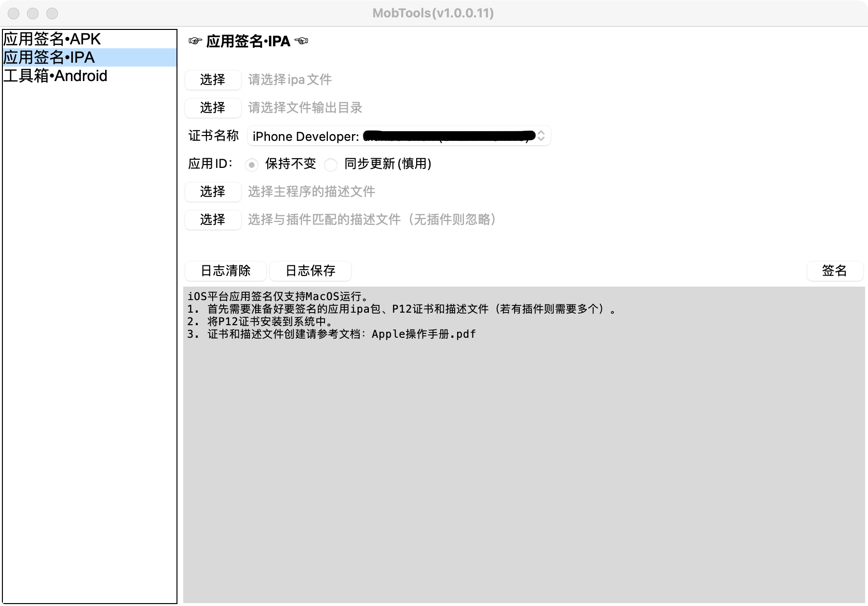868x606 pixels.
Task: Open the 证书名称 certificate dropdown
Action: pyautogui.click(x=399, y=136)
